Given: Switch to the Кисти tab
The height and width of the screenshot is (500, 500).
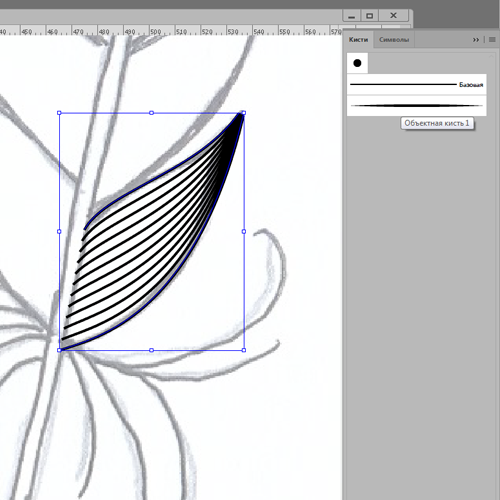Looking at the screenshot, I should (358, 40).
